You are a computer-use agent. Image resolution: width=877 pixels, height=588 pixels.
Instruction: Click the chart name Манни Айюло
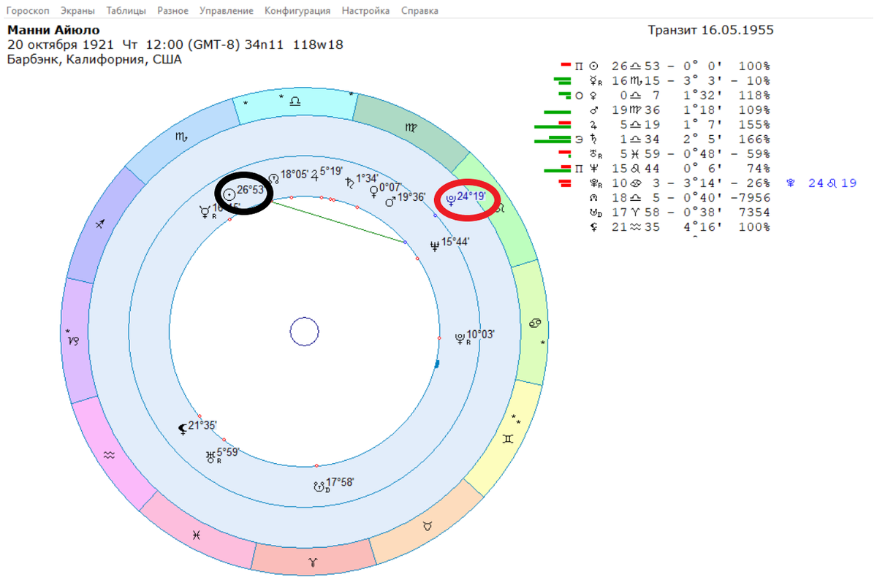(53, 31)
